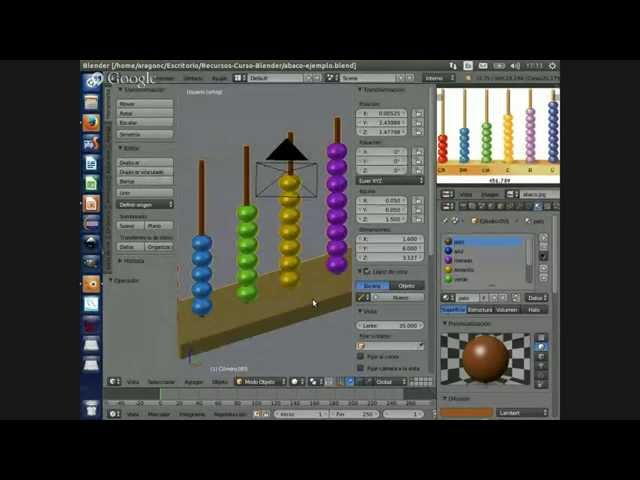Set material preview to monkey
Screen dimensions: 640x480
[x=541, y=366]
